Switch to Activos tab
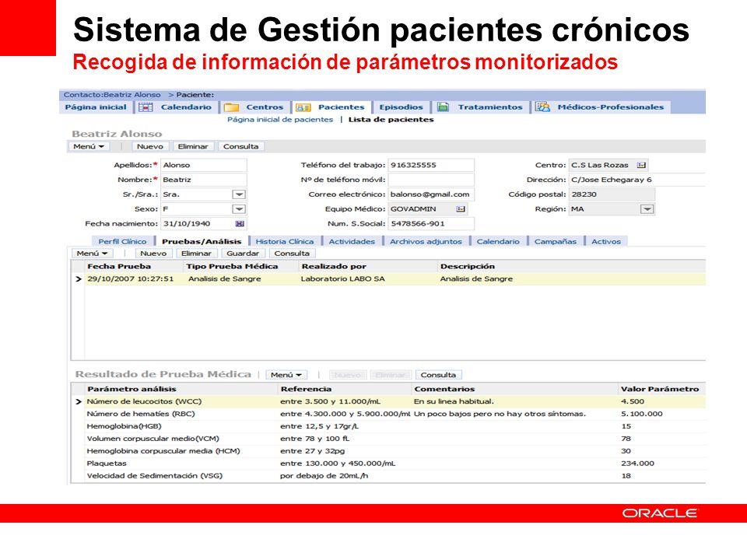747x560 pixels. 606,241
